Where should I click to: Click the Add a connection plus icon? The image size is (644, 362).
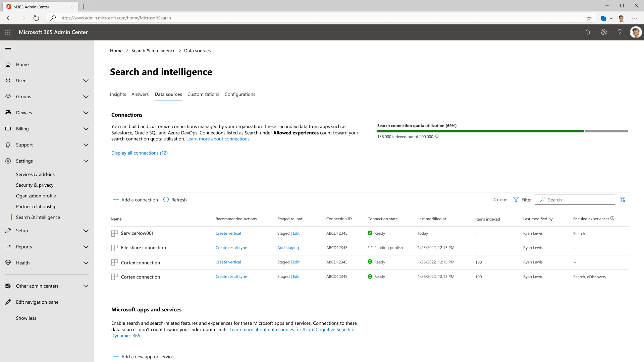116,199
